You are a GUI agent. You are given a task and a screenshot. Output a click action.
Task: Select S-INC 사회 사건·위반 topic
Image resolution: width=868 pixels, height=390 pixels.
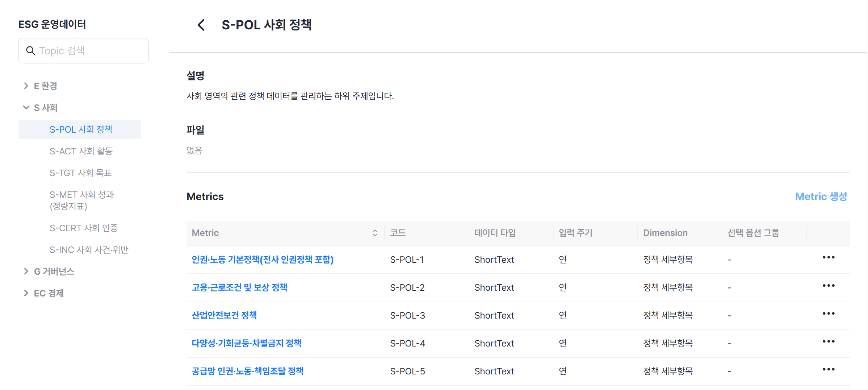(x=89, y=250)
